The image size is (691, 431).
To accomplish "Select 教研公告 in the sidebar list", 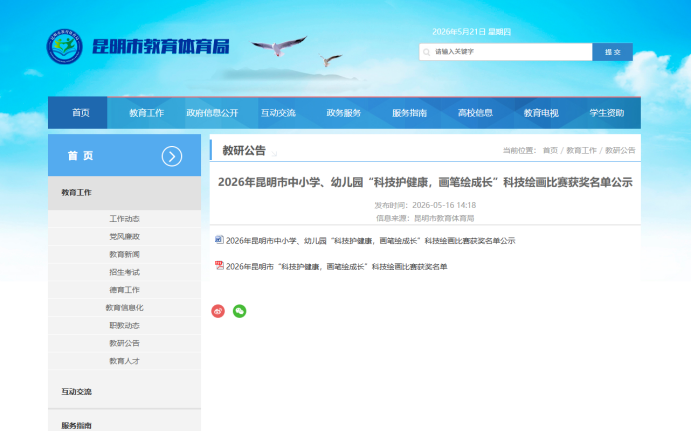I will (x=124, y=343).
